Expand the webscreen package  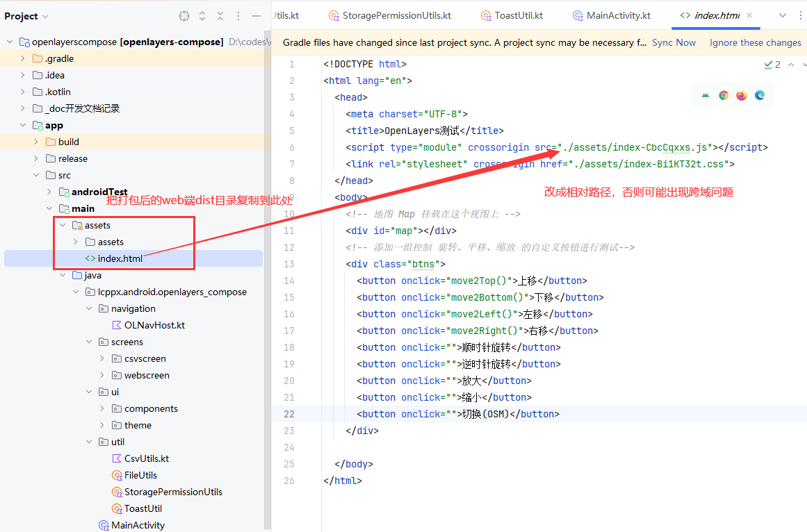102,375
